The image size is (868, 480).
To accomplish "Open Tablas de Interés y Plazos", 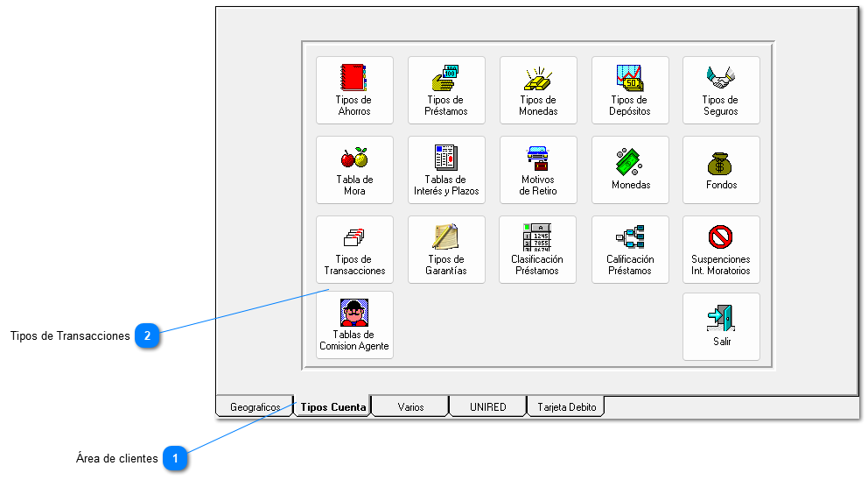I will point(446,170).
